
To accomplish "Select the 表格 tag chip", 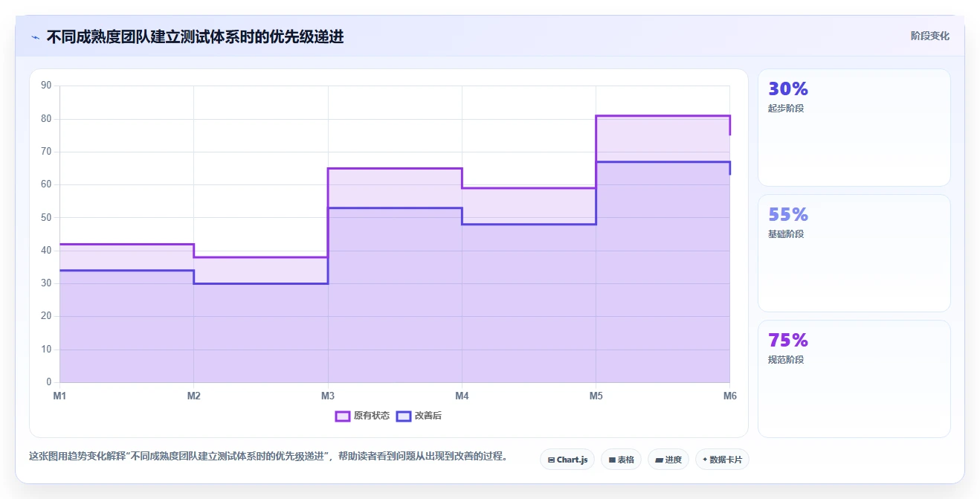I will coord(622,460).
